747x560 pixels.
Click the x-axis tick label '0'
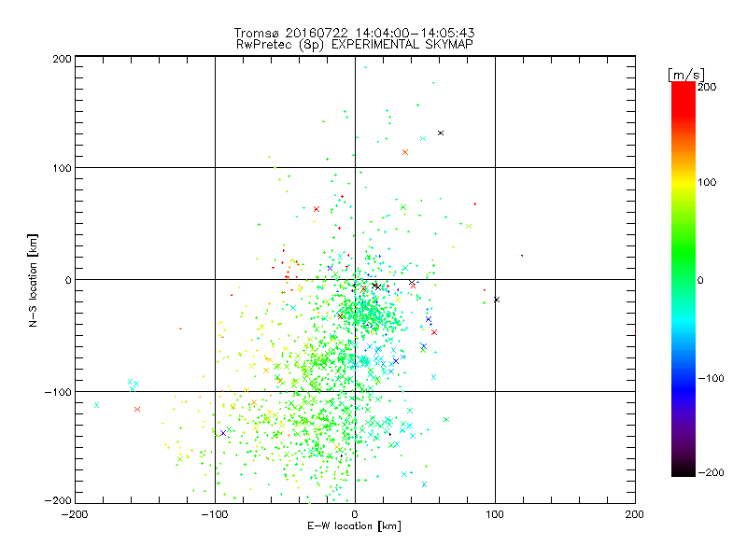click(355, 515)
